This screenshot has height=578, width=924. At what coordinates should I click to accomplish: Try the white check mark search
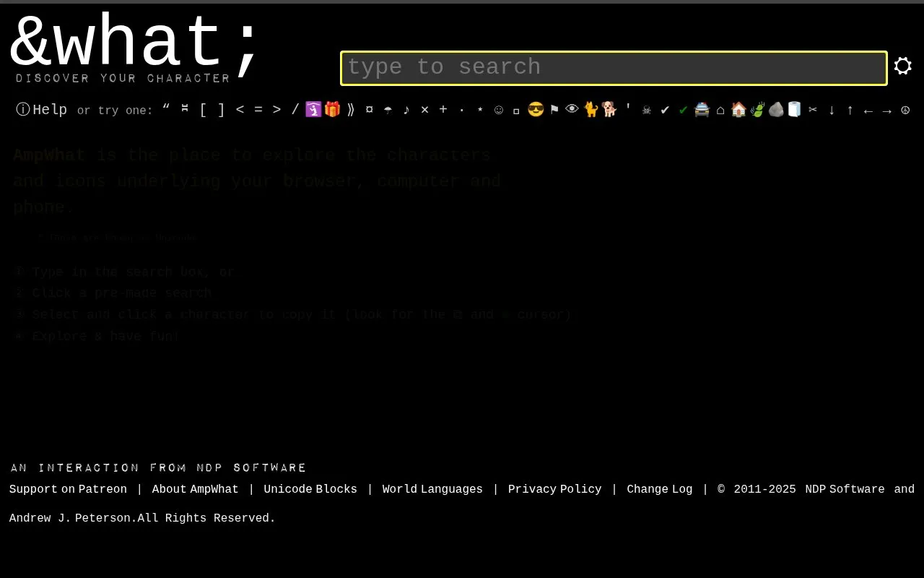click(x=665, y=110)
